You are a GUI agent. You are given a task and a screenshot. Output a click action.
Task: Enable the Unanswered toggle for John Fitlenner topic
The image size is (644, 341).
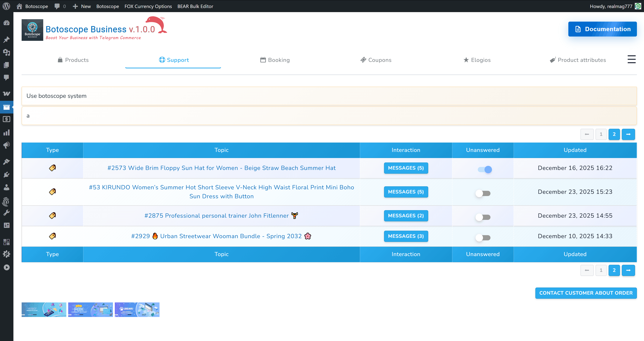click(483, 217)
